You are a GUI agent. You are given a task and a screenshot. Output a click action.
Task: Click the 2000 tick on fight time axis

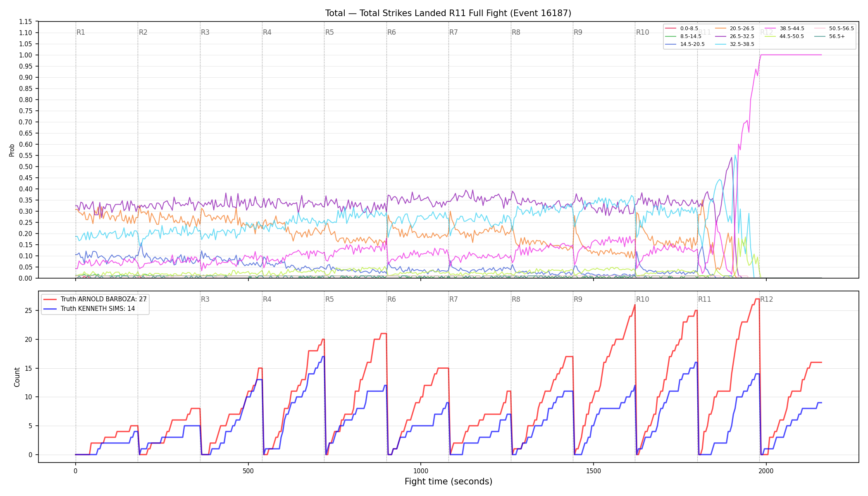pyautogui.click(x=766, y=471)
